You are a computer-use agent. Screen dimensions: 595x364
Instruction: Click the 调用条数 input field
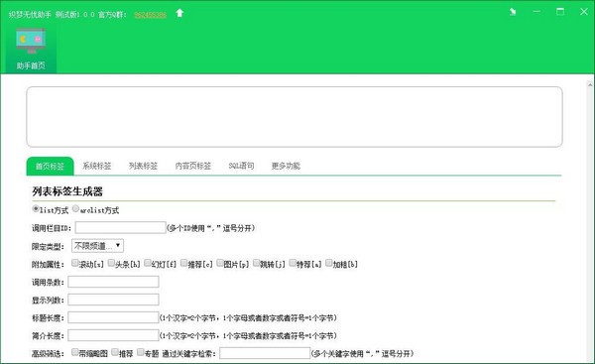pos(113,282)
